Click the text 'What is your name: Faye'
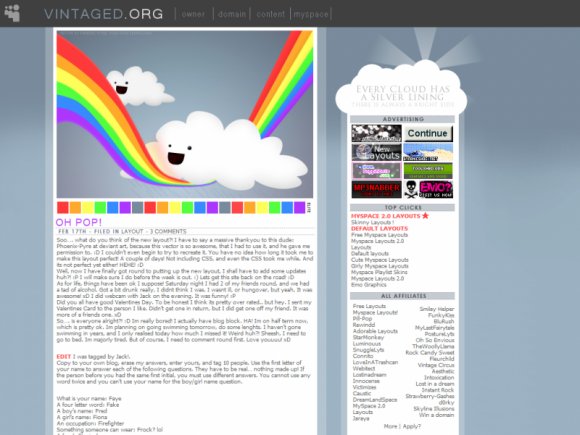Screen dimensions: 580x435 coord(89,399)
